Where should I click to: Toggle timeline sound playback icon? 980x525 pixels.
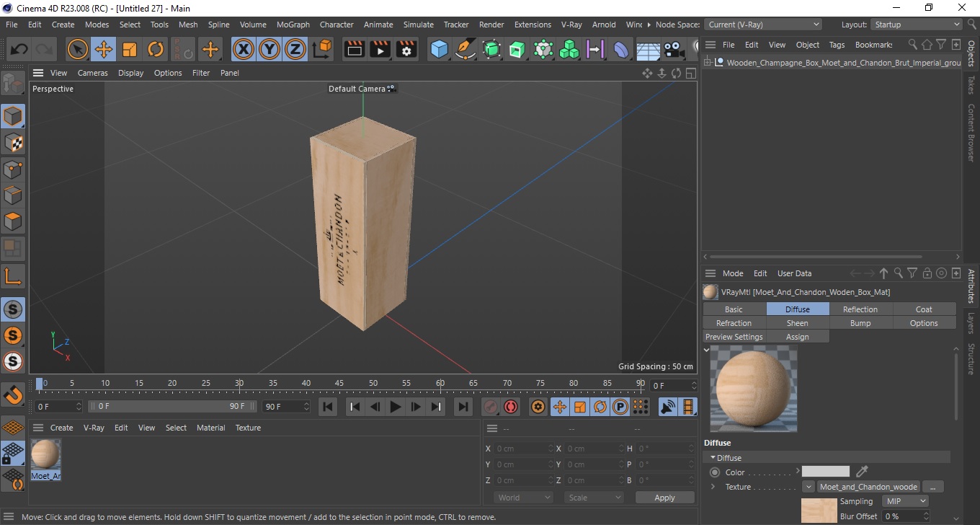tap(668, 407)
